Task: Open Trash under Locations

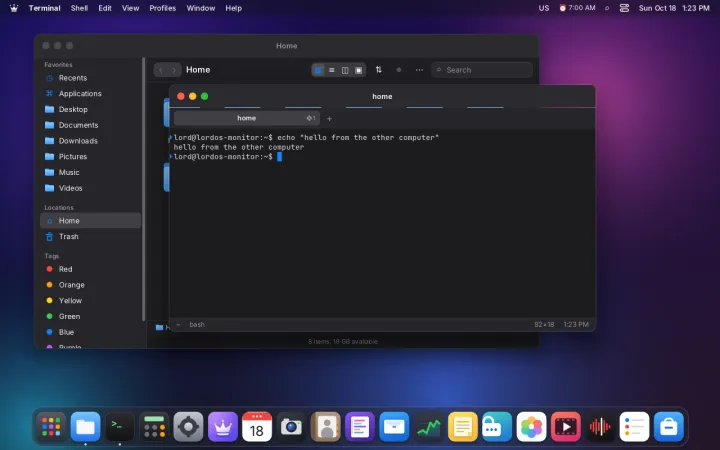Action: point(90,236)
